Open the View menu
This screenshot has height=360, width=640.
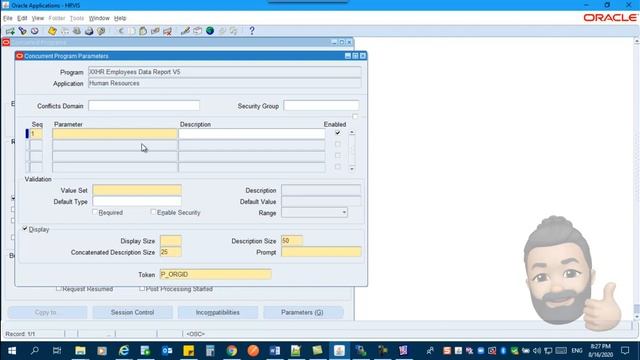[x=38, y=18]
